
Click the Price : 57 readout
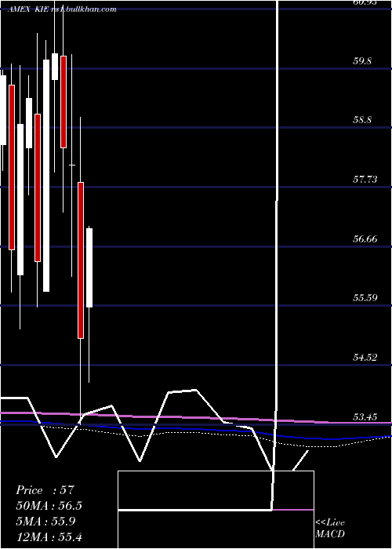point(45,490)
